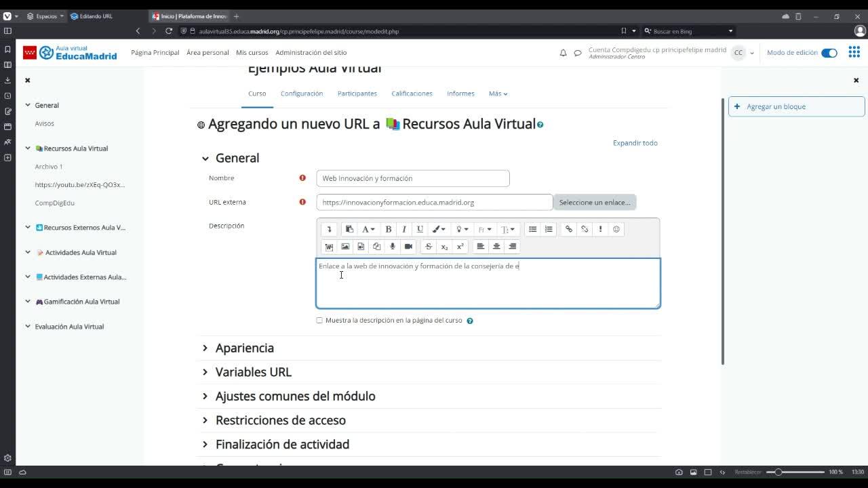Reload the page in the browser
Viewport: 868px width, 488px height.
pos(169,30)
